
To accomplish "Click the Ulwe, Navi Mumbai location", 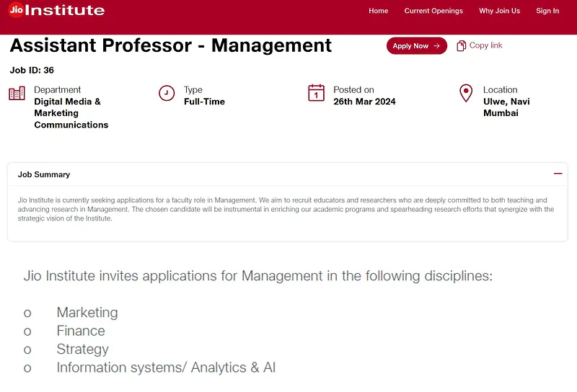I will (506, 107).
